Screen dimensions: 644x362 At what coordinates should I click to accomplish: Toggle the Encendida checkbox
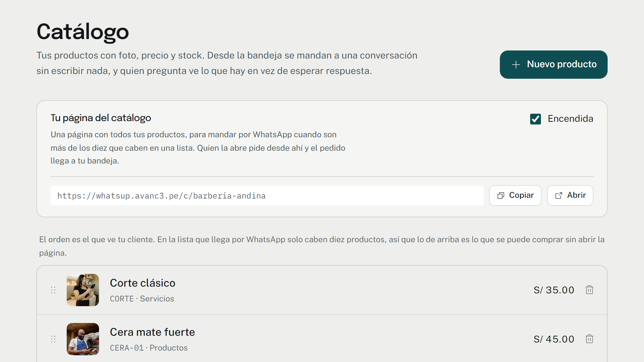(x=535, y=119)
